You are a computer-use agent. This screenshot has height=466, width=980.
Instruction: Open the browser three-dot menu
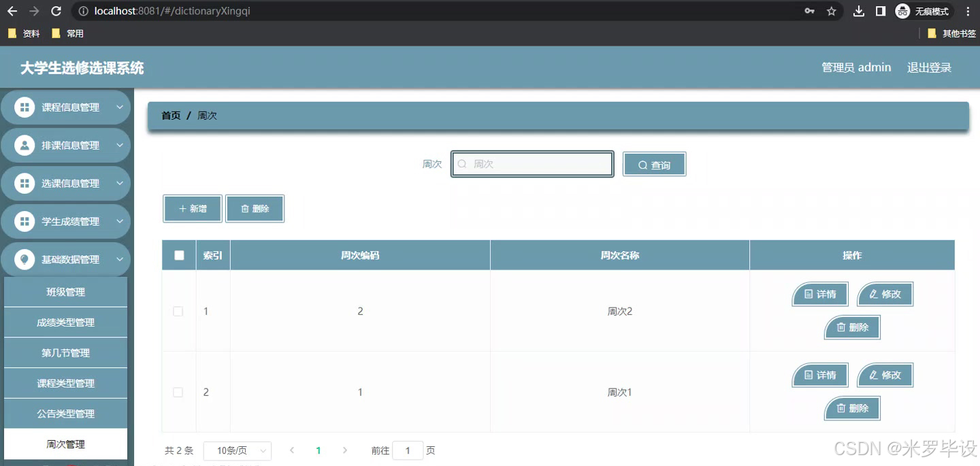[968, 11]
